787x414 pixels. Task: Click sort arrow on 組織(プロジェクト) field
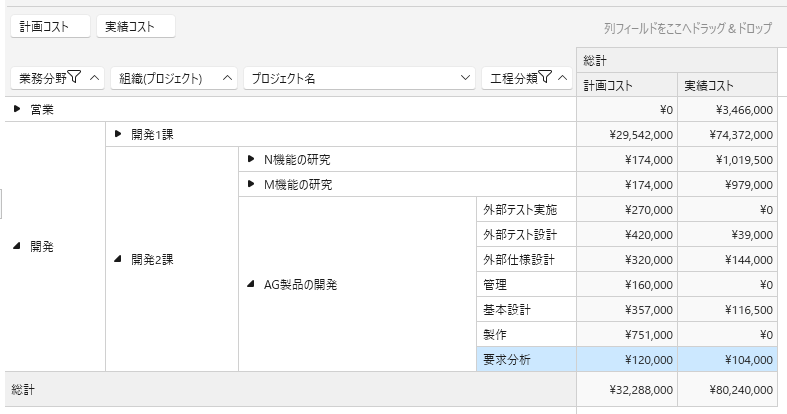226,78
